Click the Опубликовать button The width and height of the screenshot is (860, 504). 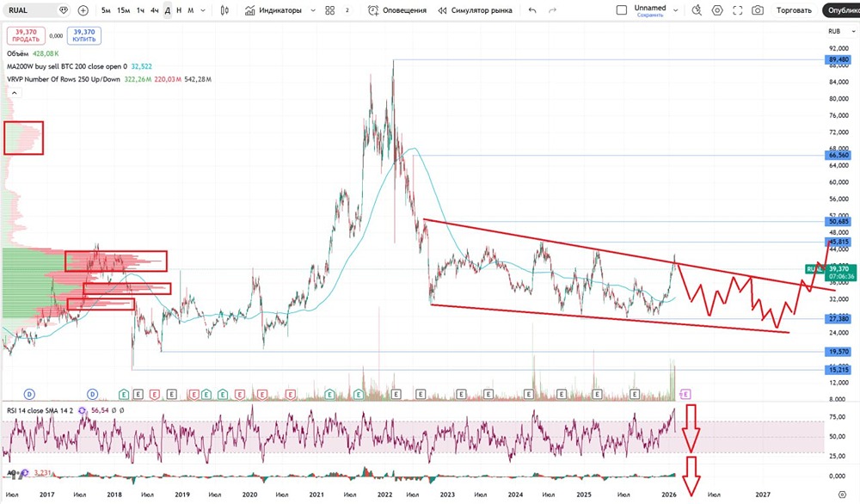841,9
